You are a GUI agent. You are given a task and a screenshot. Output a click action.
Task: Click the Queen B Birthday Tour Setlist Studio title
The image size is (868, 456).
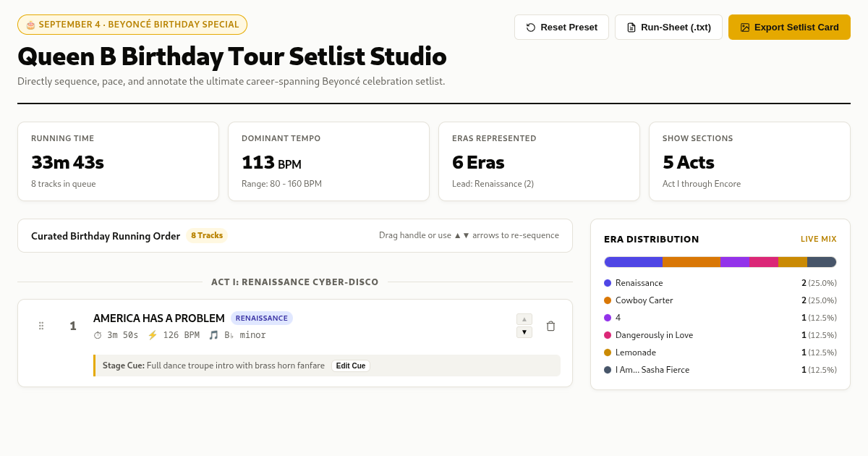tap(232, 56)
